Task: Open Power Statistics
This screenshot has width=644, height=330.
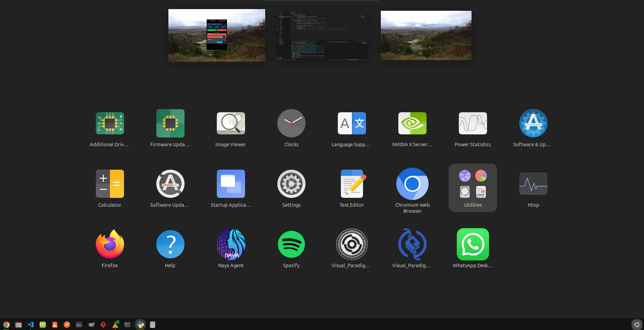Action: [x=473, y=124]
